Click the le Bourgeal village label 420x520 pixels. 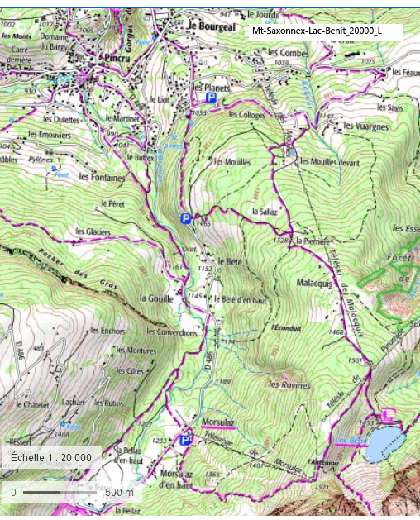[x=212, y=26]
